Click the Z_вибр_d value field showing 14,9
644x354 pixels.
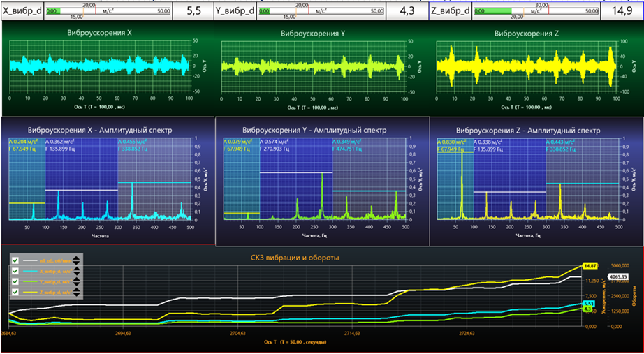click(x=621, y=11)
